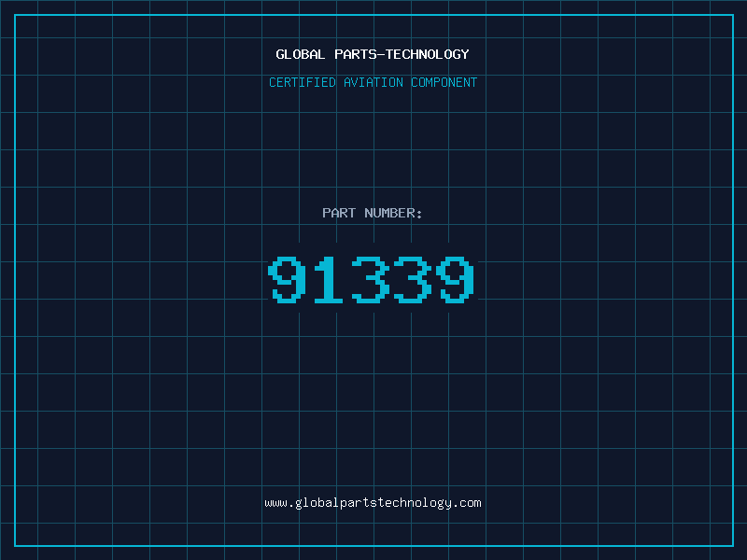Open the www.globalpartstechnology.com link
The width and height of the screenshot is (747, 560).
coord(373,503)
